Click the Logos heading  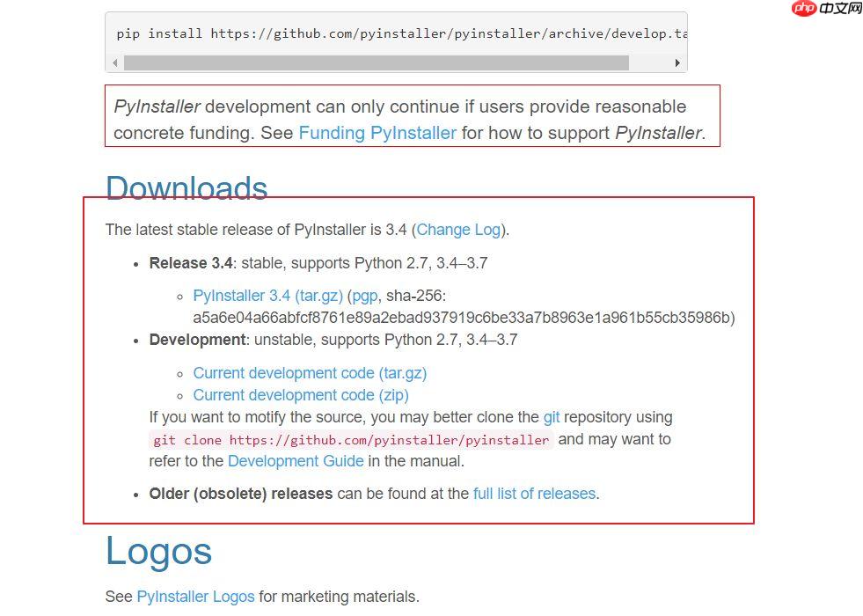click(158, 551)
